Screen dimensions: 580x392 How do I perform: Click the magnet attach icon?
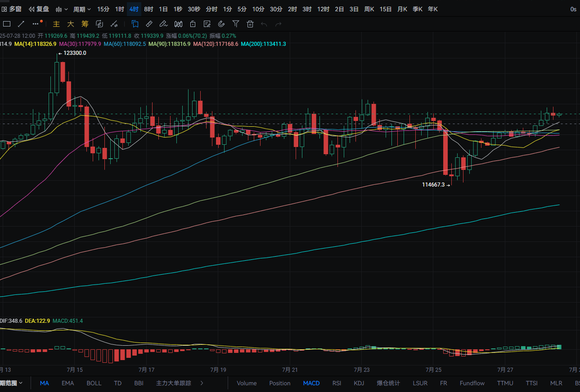(x=221, y=24)
